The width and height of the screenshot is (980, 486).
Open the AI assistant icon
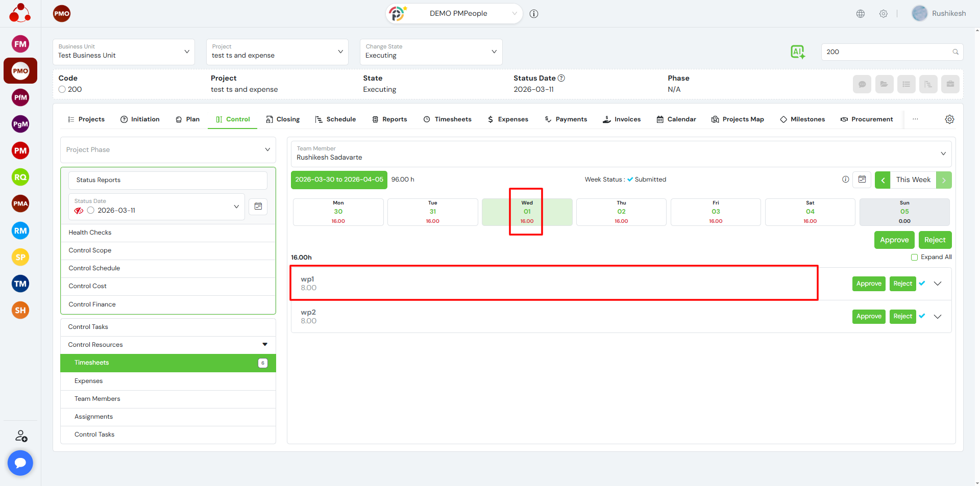797,52
